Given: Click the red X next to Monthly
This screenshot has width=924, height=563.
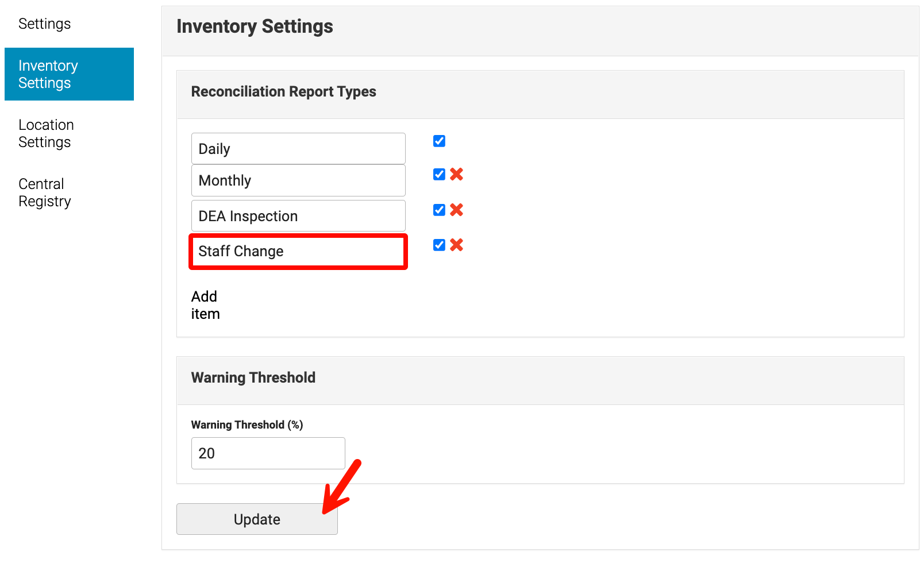Looking at the screenshot, I should click(456, 174).
